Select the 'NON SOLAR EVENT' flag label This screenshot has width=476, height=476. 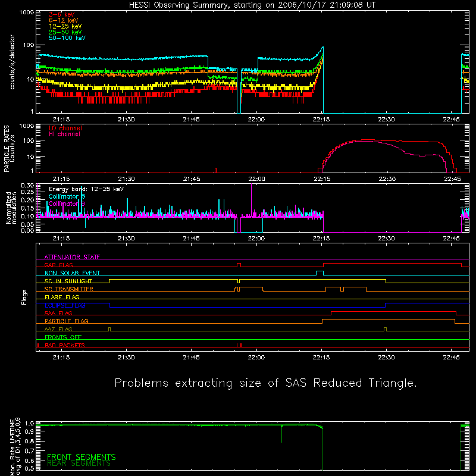(x=72, y=273)
